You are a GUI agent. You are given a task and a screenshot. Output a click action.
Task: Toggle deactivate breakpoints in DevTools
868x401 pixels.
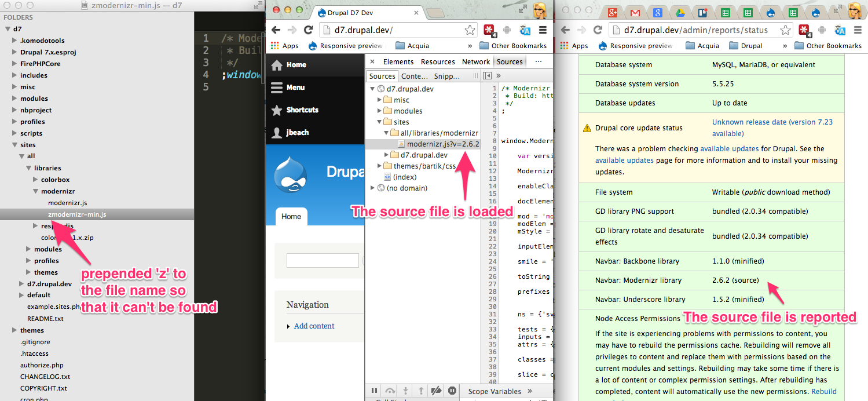[437, 391]
